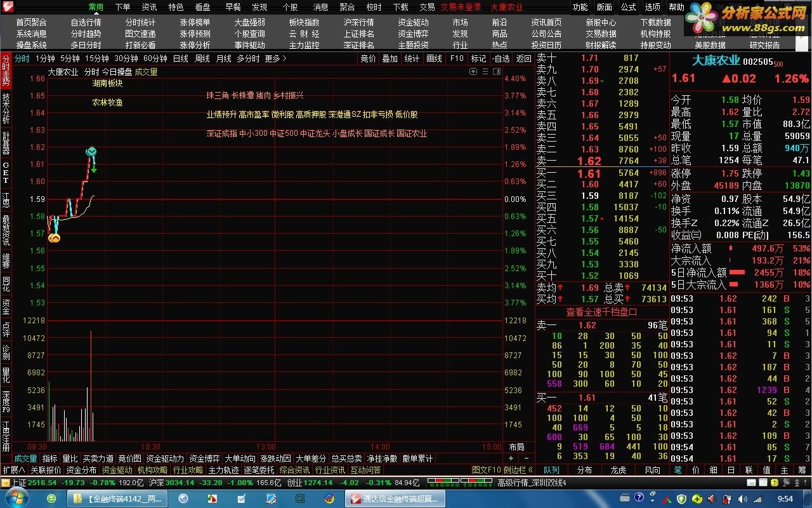Open the 江恩 sidebar panel
Viewport: 812px width, 508px height.
[6, 199]
